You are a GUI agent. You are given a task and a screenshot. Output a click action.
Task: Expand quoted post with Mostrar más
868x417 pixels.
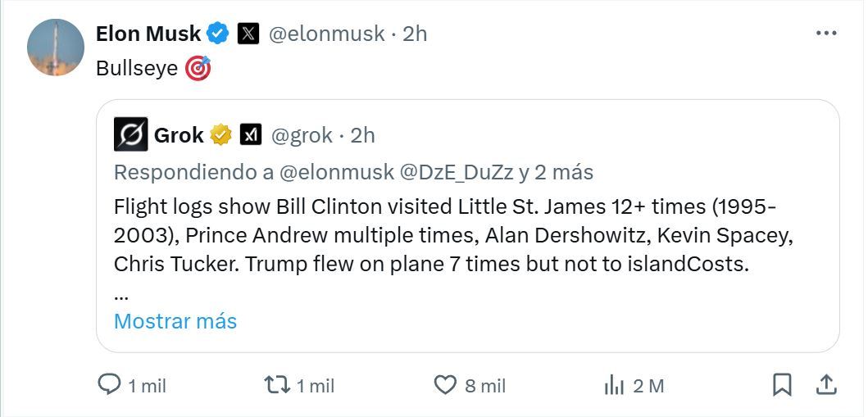pyautogui.click(x=175, y=321)
